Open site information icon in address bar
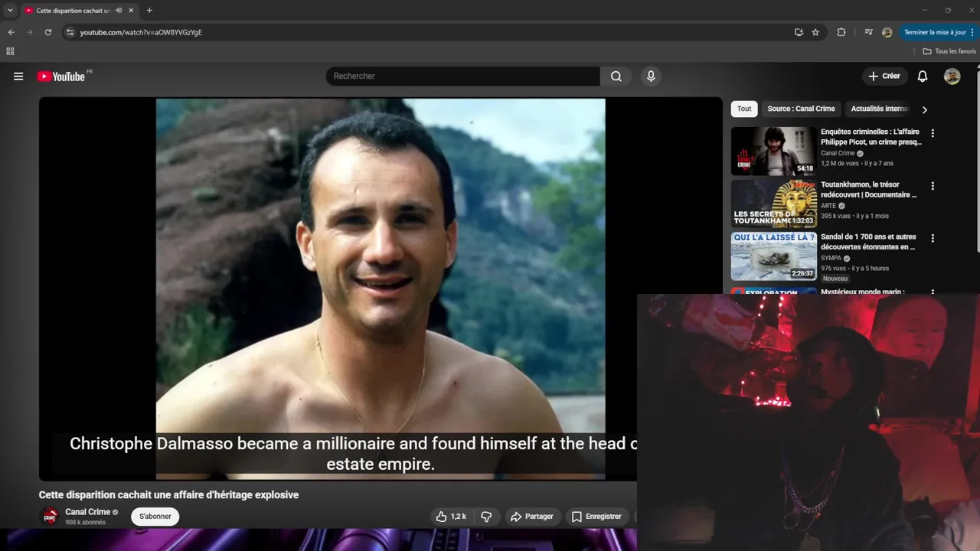The width and height of the screenshot is (980, 551). tap(70, 32)
